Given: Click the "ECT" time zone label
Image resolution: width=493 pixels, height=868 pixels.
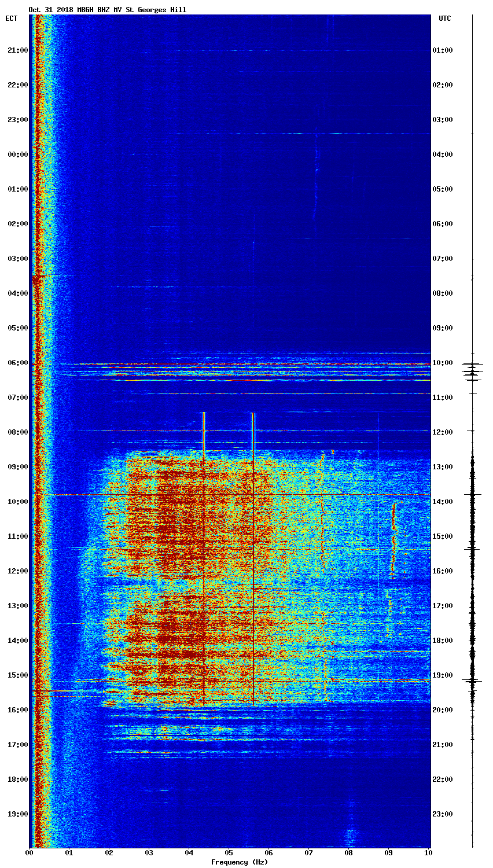Looking at the screenshot, I should (11, 19).
